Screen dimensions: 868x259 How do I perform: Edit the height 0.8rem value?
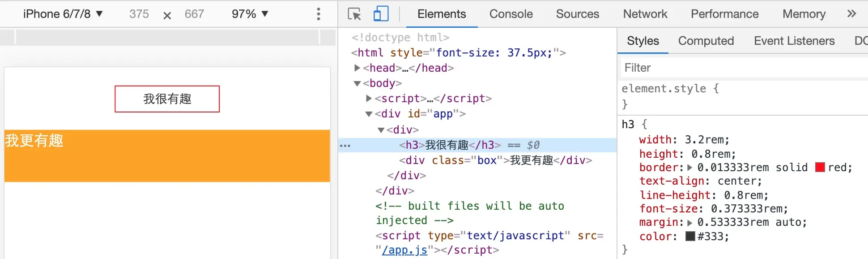pos(711,154)
